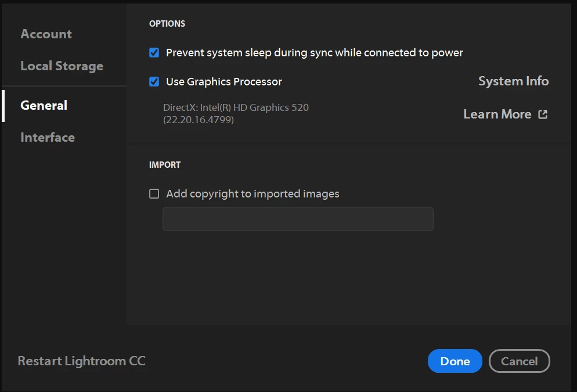Image resolution: width=577 pixels, height=392 pixels.
Task: Open the Account preferences tab
Action: [x=46, y=34]
